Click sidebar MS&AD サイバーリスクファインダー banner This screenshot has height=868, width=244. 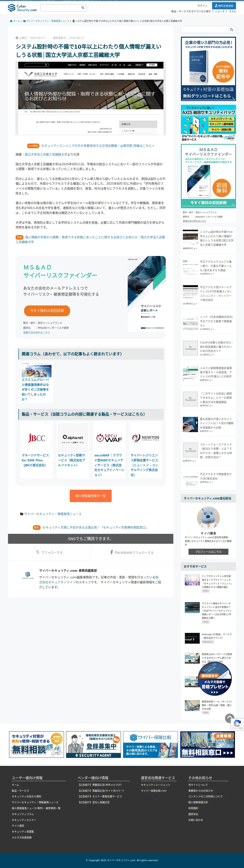coord(208,176)
